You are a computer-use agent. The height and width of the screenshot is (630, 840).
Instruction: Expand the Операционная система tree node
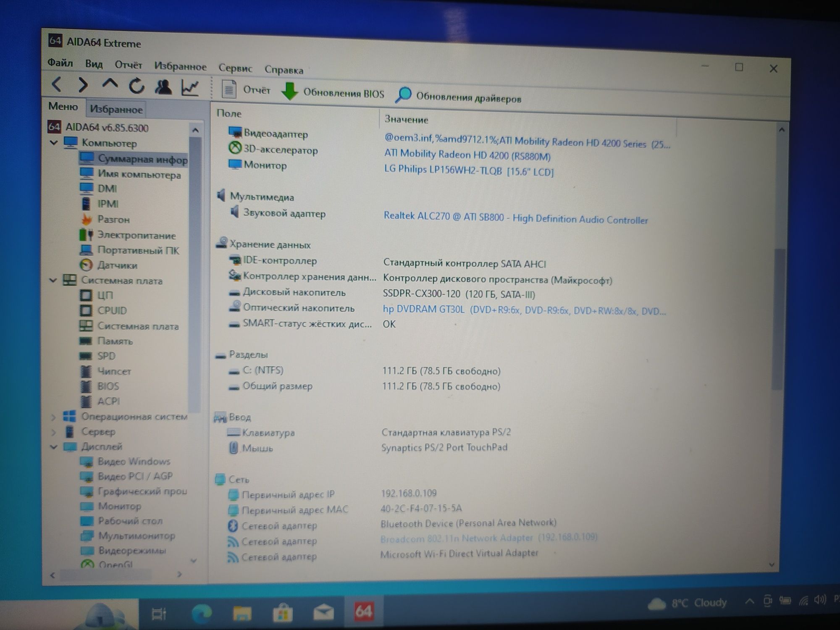click(x=53, y=417)
